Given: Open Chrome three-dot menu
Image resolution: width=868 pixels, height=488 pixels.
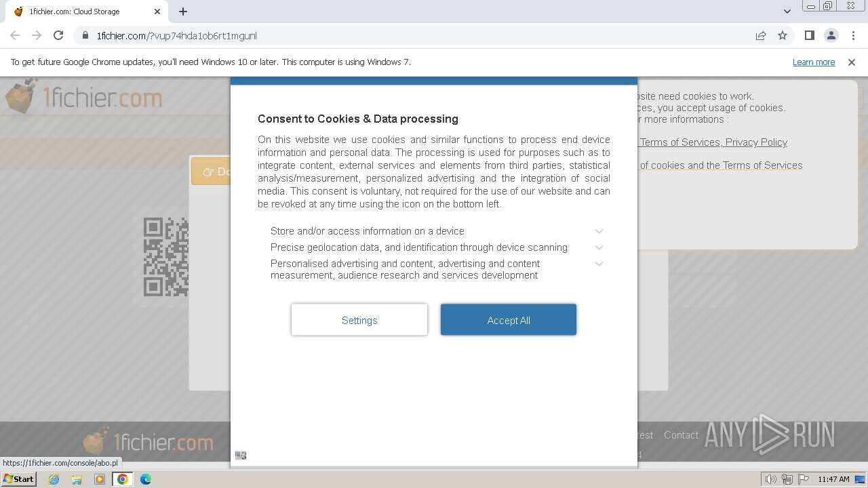Looking at the screenshot, I should click(852, 35).
